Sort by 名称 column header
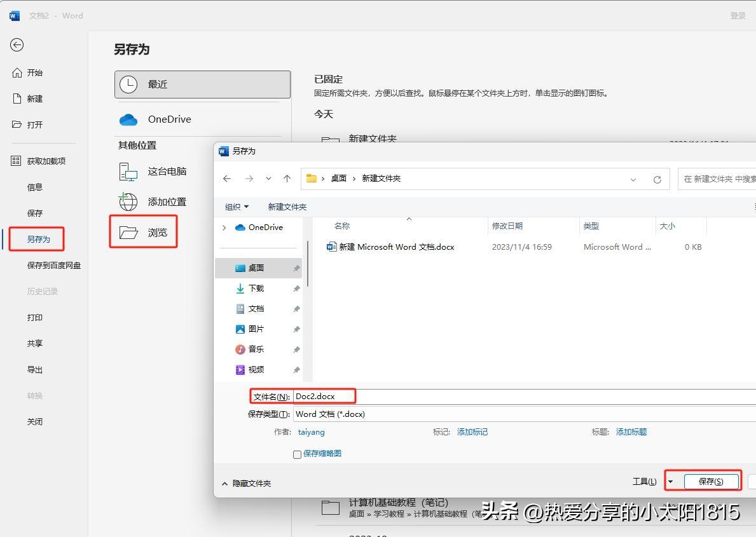 pos(342,226)
